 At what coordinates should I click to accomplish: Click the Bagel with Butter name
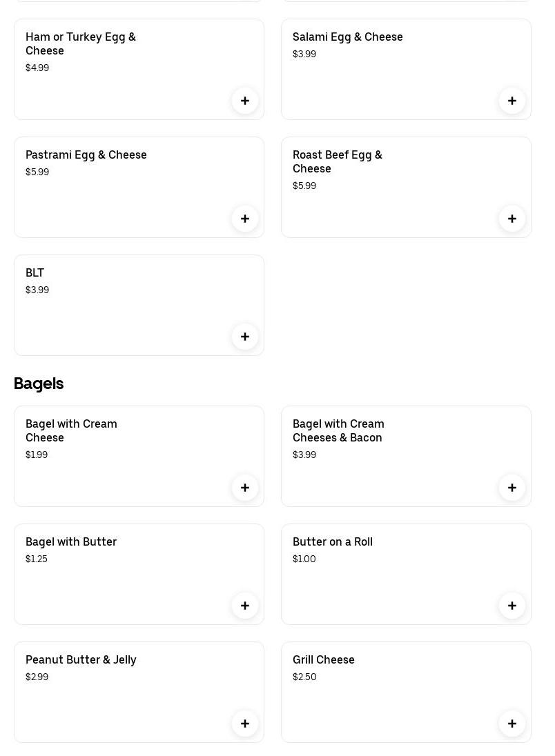[71, 542]
